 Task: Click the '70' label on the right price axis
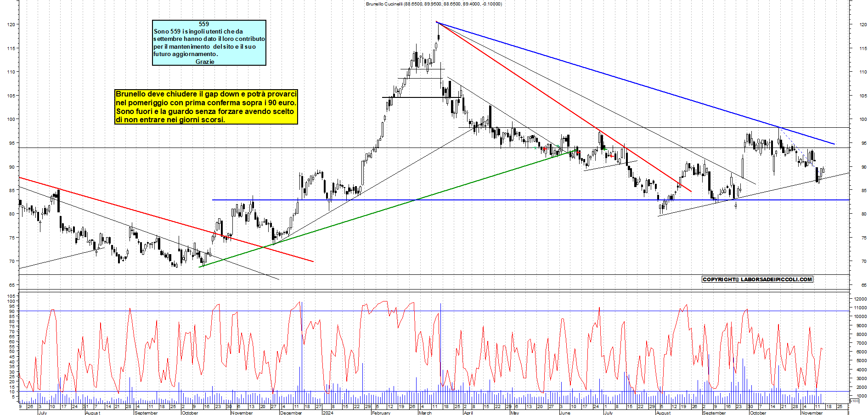(864, 262)
